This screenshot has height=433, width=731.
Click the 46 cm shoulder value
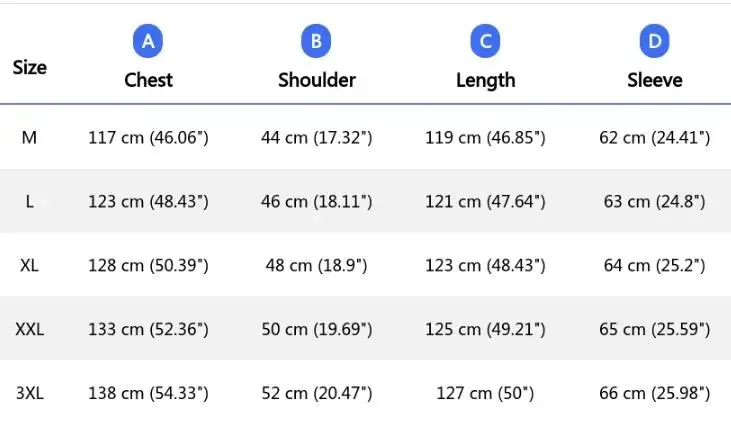click(316, 201)
